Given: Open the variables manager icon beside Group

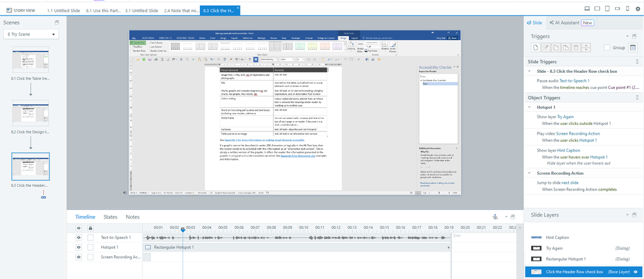Looking at the screenshot, I should [633, 48].
